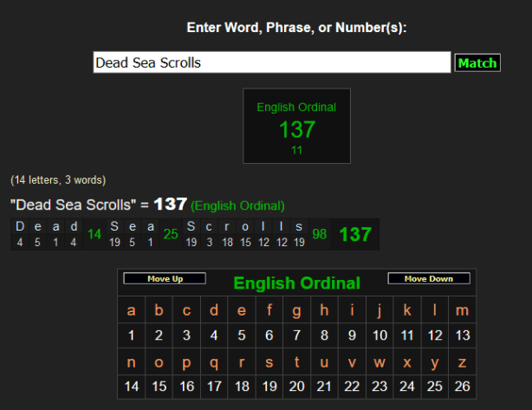Image resolution: width=532 pixels, height=410 pixels.
Task: Click the Move Up button
Action: (165, 279)
